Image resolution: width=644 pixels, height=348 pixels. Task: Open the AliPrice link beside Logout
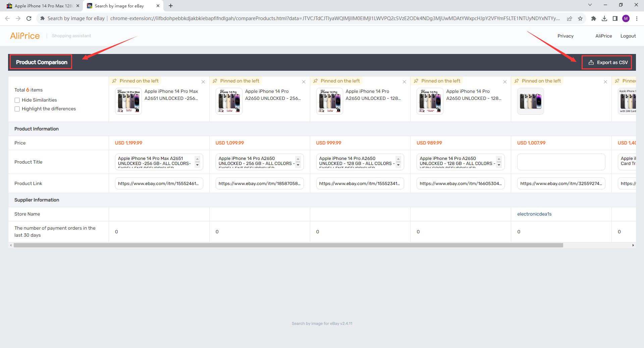pos(603,36)
